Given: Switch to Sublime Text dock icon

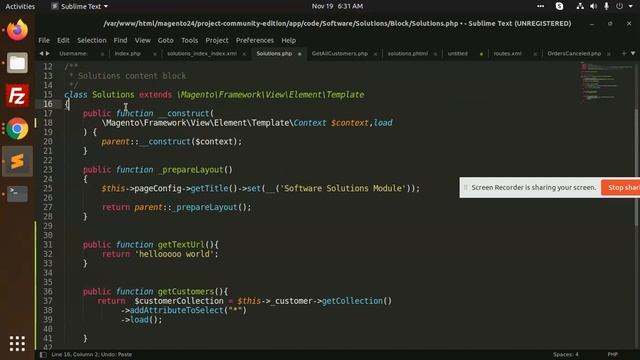Looking at the screenshot, I should (x=17, y=162).
